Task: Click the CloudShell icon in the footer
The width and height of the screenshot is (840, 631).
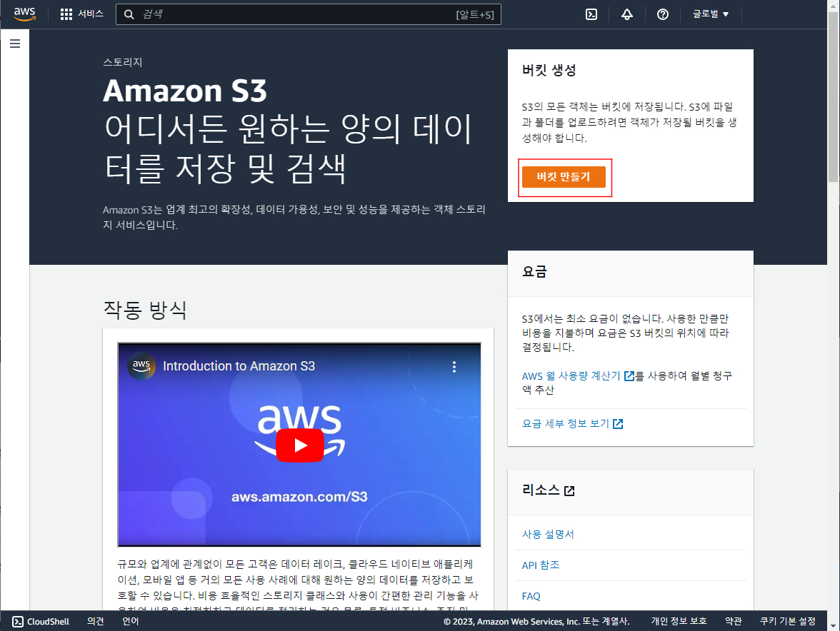Action: 18,622
